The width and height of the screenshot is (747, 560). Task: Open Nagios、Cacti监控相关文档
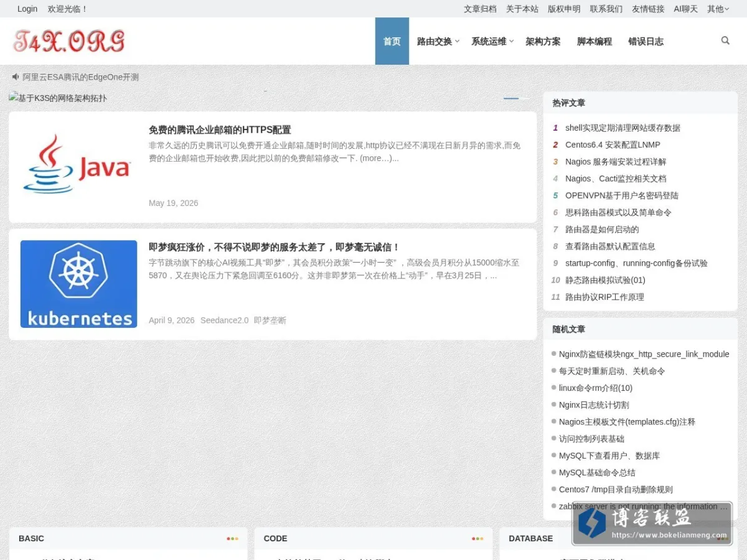click(616, 179)
